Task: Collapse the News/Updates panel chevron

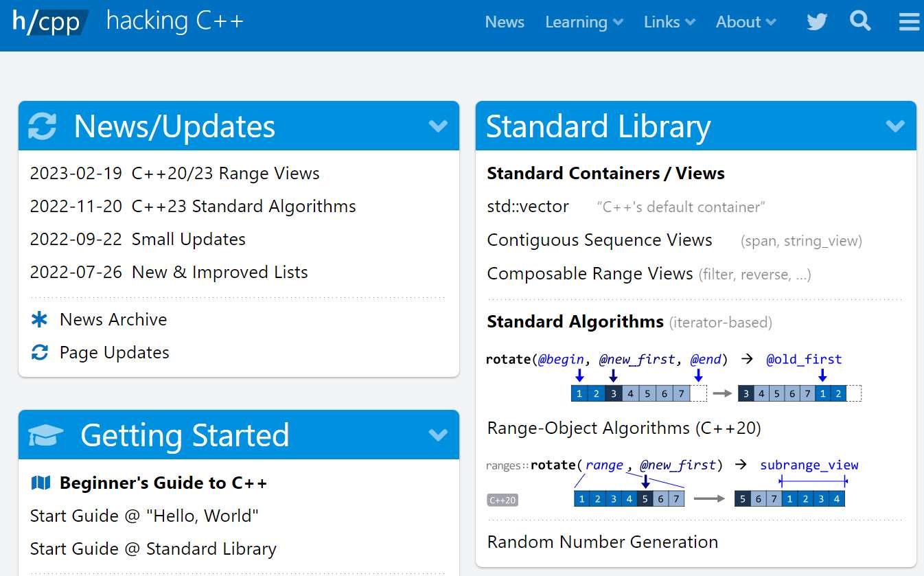Action: tap(438, 126)
